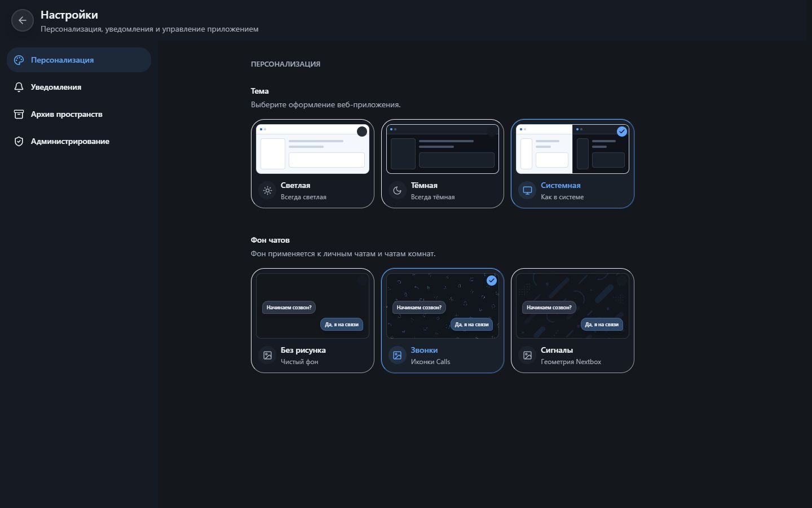Click the palette icon beside Персонализация
812x508 pixels.
pos(19,60)
